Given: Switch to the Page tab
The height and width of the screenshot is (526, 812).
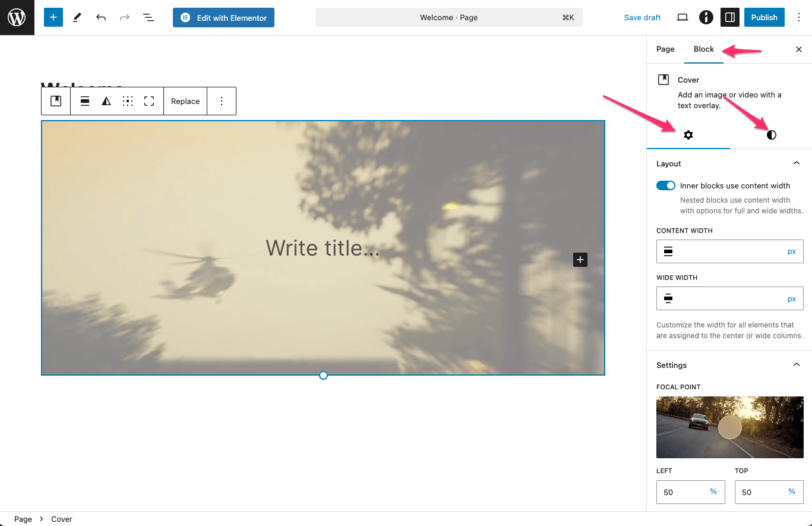Looking at the screenshot, I should click(x=665, y=49).
